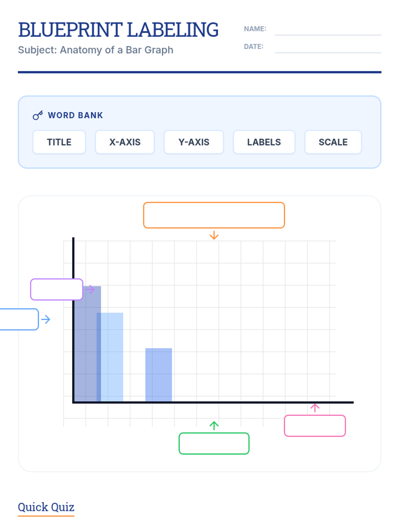Select the TITLE word chip

[59, 142]
